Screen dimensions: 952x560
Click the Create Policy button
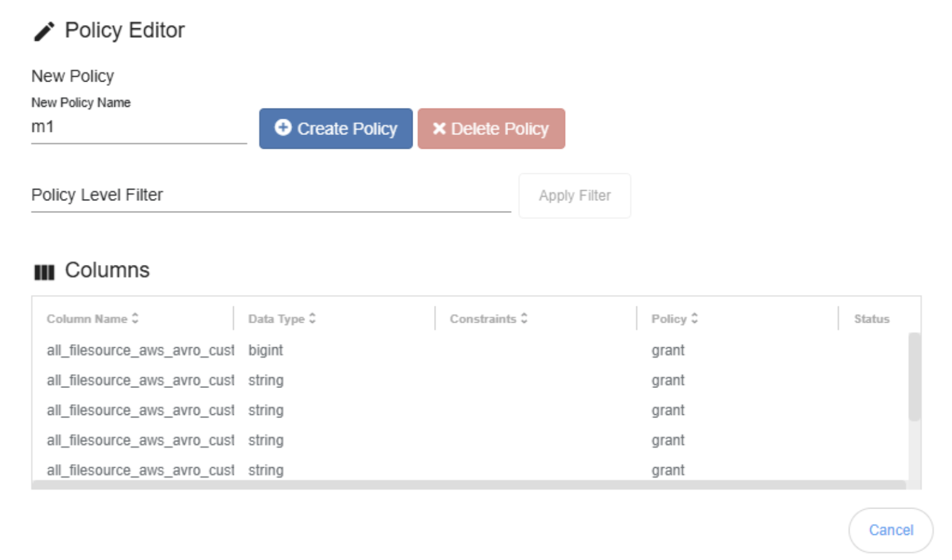point(335,129)
